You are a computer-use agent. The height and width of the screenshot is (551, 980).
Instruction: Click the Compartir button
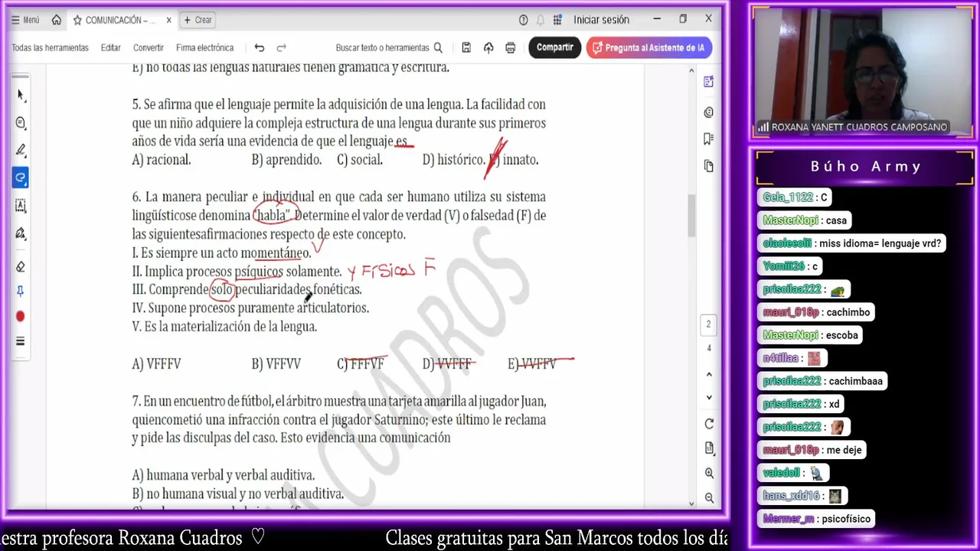(555, 47)
